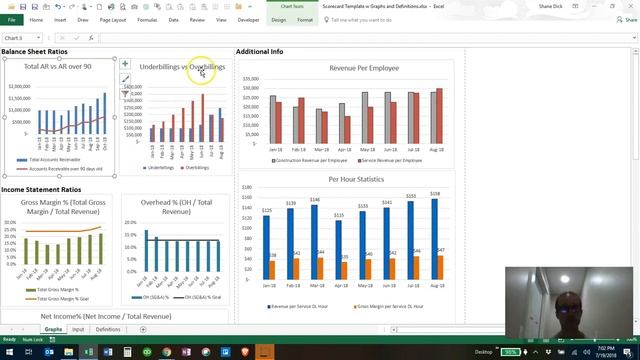Image resolution: width=640 pixels, height=360 pixels.
Task: Click the Overhead % chart title
Action: pos(176,207)
